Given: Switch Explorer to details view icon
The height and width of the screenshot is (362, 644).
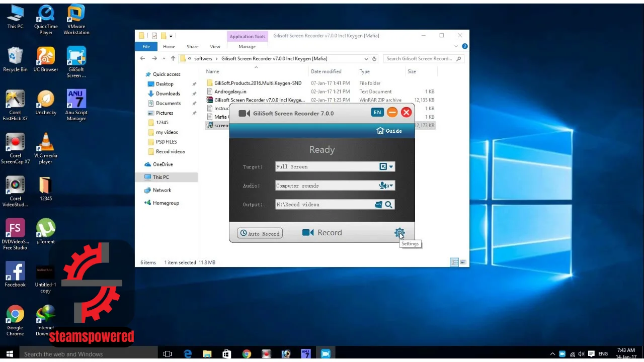Looking at the screenshot, I should click(454, 262).
